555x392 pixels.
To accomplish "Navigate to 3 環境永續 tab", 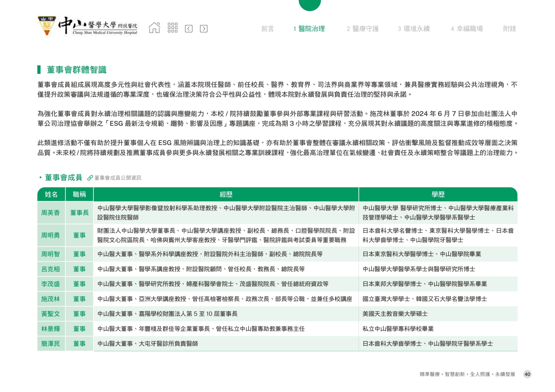I will click(413, 29).
